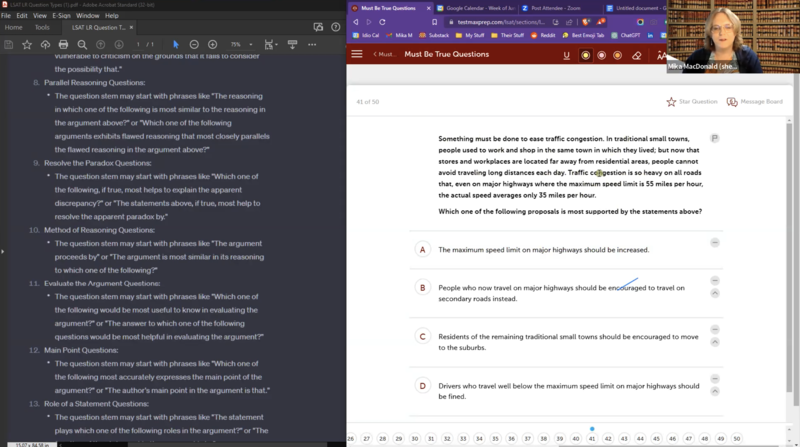Open the hamburger menu in TestMax header
Image resolution: width=800 pixels, height=447 pixels.
pyautogui.click(x=357, y=54)
